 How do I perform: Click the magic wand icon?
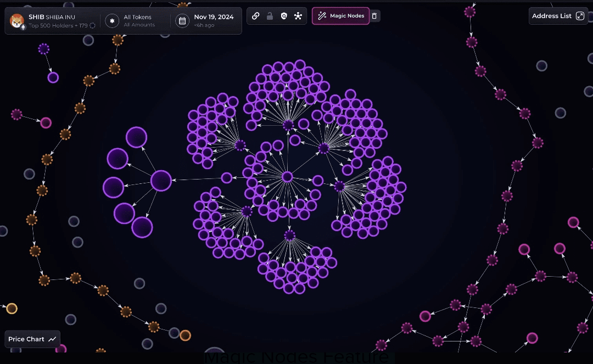[x=322, y=16]
